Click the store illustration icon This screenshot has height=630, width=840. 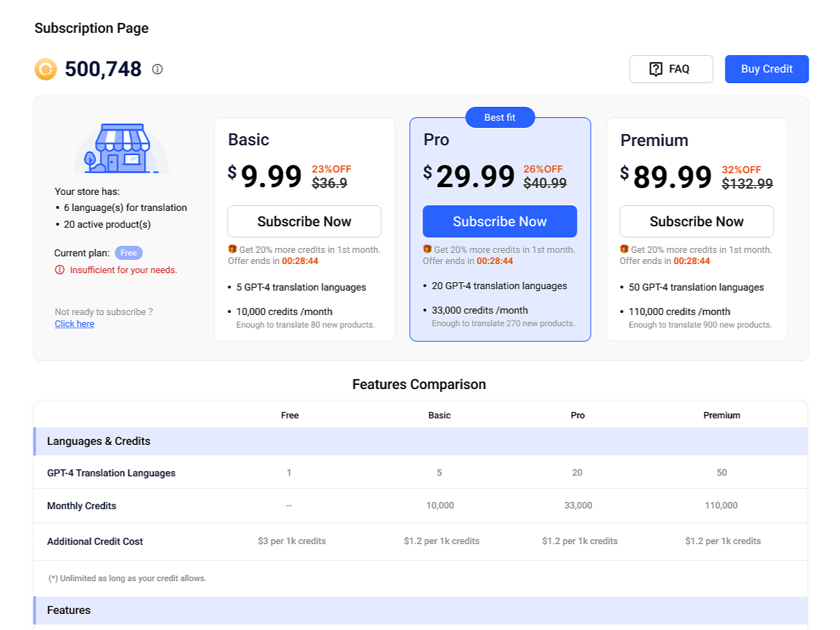click(x=121, y=149)
